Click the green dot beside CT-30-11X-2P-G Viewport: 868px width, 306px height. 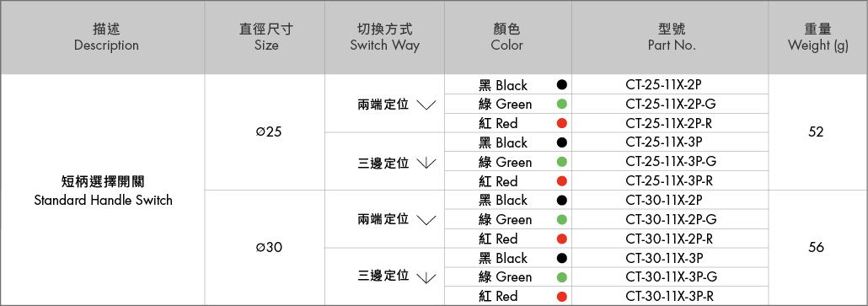(562, 220)
